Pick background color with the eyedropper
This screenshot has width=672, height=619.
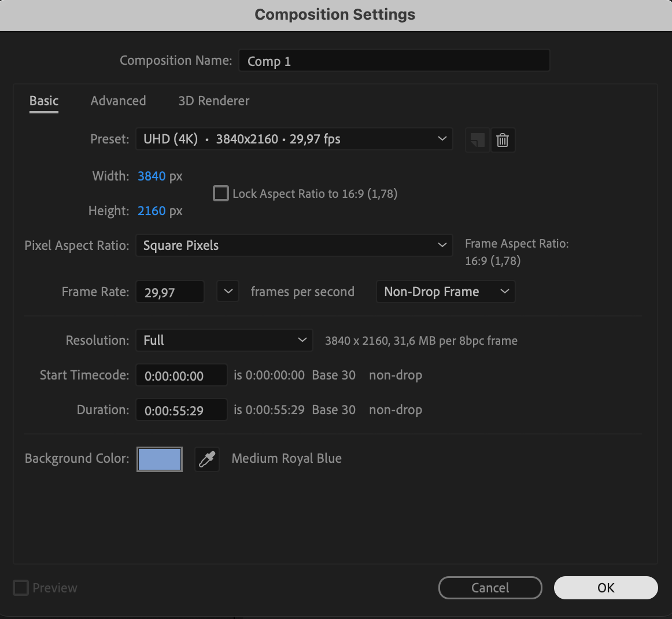coord(207,459)
